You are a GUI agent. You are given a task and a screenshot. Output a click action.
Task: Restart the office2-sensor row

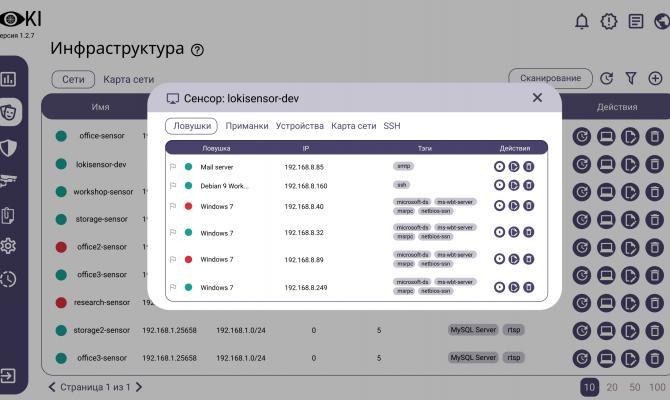[582, 247]
